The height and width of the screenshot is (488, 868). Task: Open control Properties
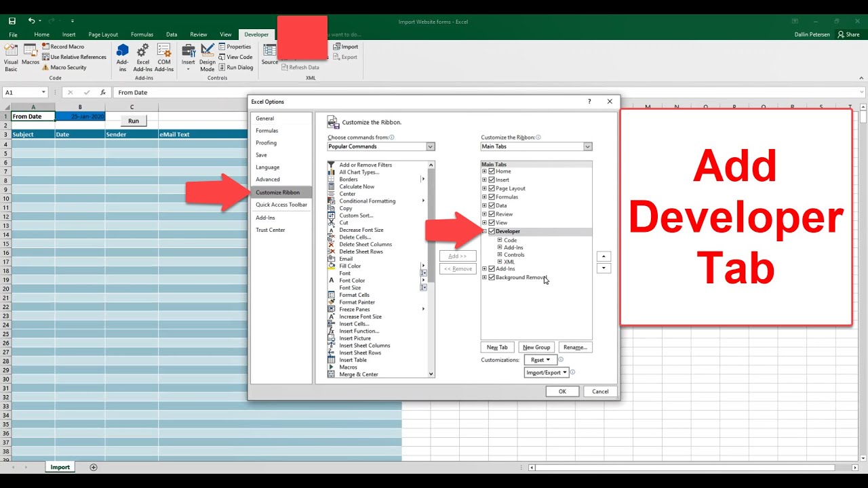tap(235, 47)
